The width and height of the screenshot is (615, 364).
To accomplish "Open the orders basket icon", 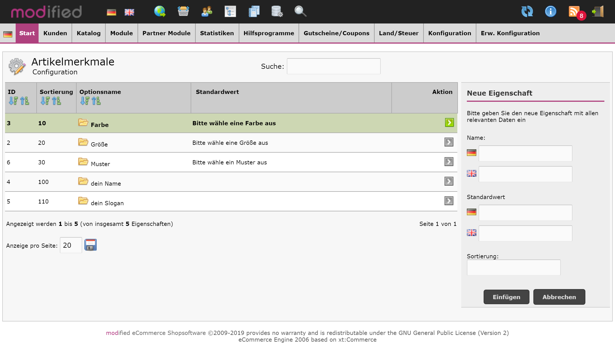I will coord(183,12).
